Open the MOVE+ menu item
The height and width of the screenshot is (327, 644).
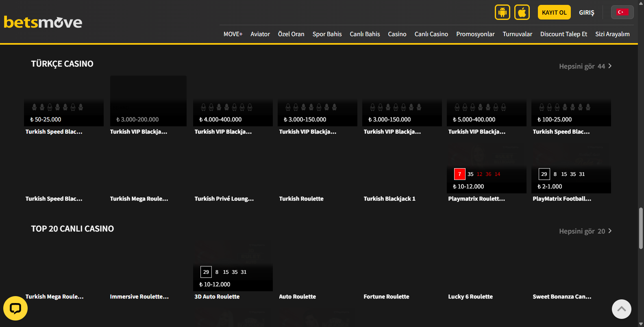click(x=233, y=34)
